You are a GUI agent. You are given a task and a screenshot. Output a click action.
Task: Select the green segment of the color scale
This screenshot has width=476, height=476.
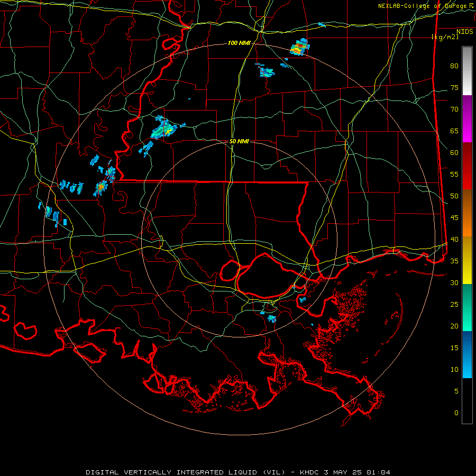[467, 307]
